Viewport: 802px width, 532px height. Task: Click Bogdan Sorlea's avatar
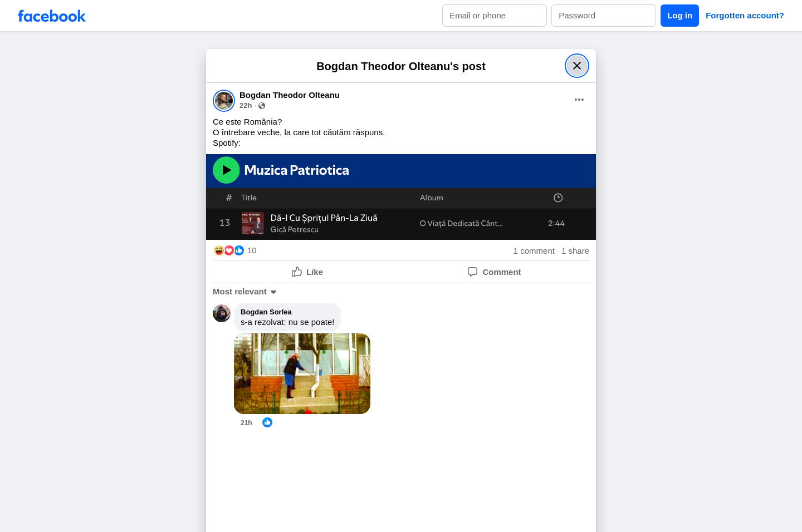point(222,313)
